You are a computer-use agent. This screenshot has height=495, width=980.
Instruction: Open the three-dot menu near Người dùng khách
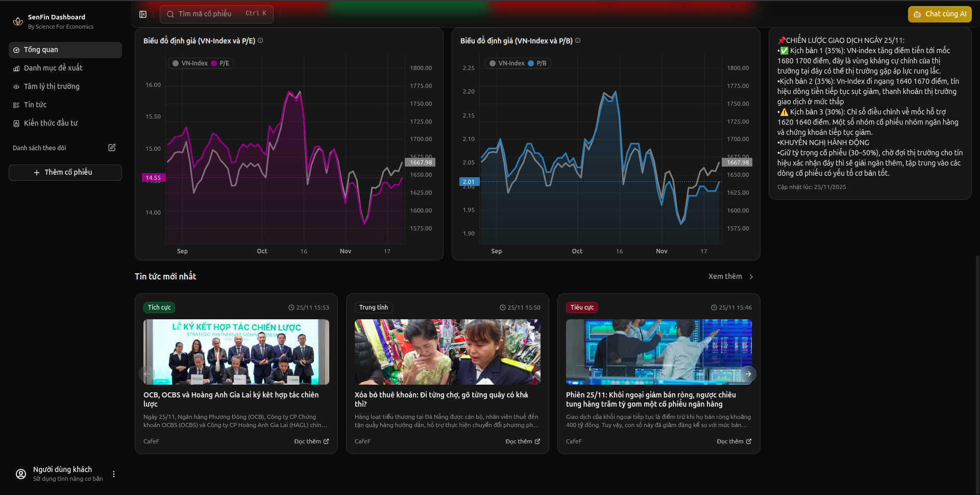[x=113, y=474]
